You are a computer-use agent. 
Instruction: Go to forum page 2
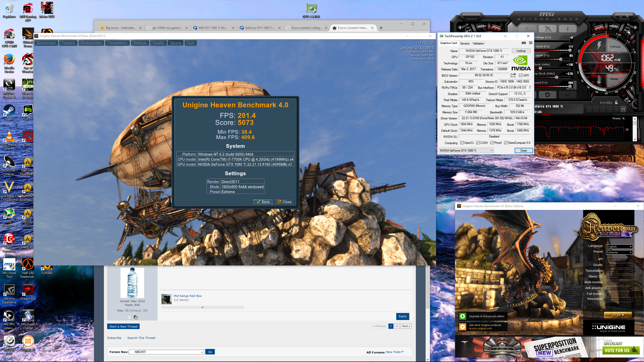(397, 326)
